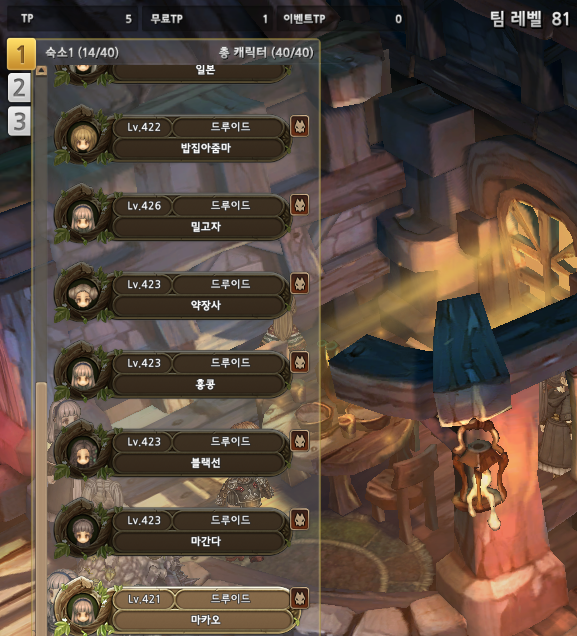Select the 밥집아줌마 character portrait
Viewport: 577px width, 636px height.
point(83,137)
